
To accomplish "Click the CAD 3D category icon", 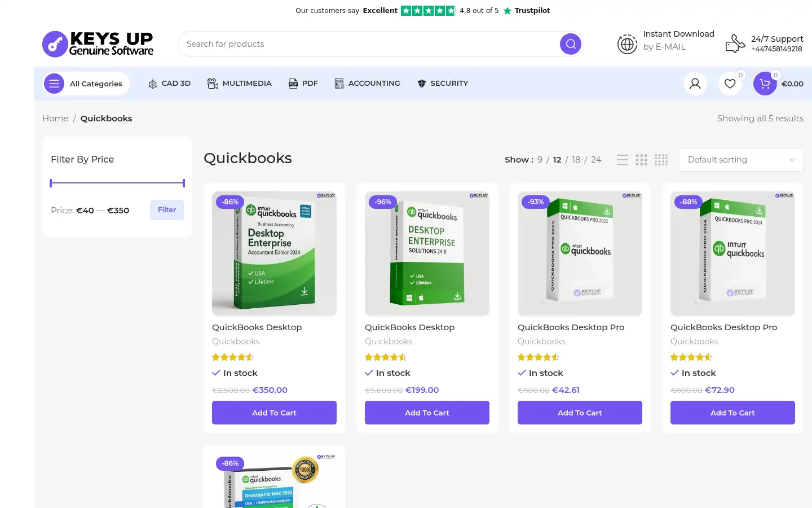I will pyautogui.click(x=152, y=84).
